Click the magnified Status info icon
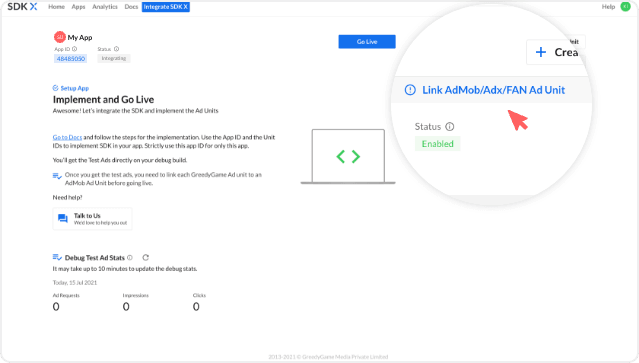 point(450,127)
